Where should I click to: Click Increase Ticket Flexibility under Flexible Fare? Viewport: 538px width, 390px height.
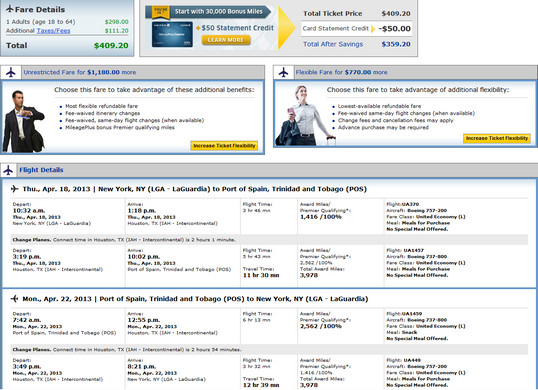pos(496,138)
